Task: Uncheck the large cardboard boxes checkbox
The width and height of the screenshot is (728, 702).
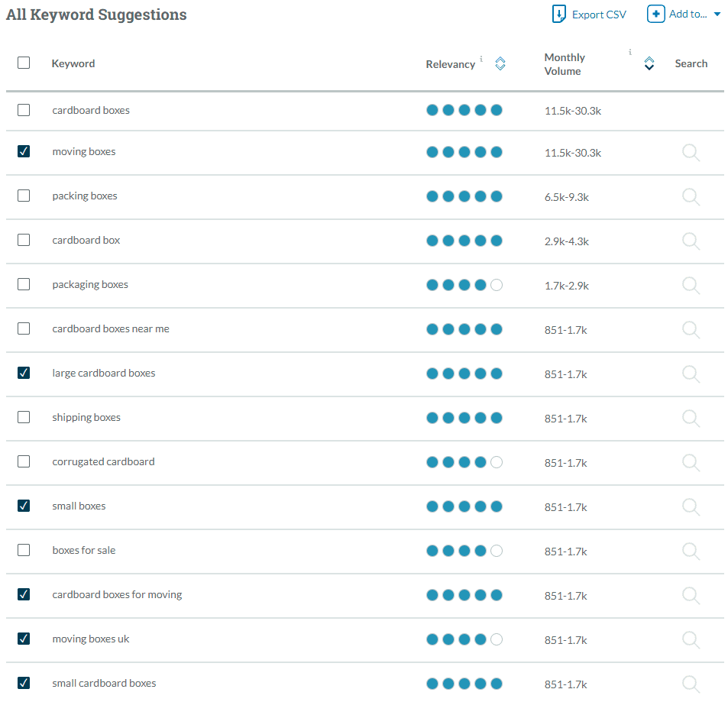Action: tap(24, 373)
